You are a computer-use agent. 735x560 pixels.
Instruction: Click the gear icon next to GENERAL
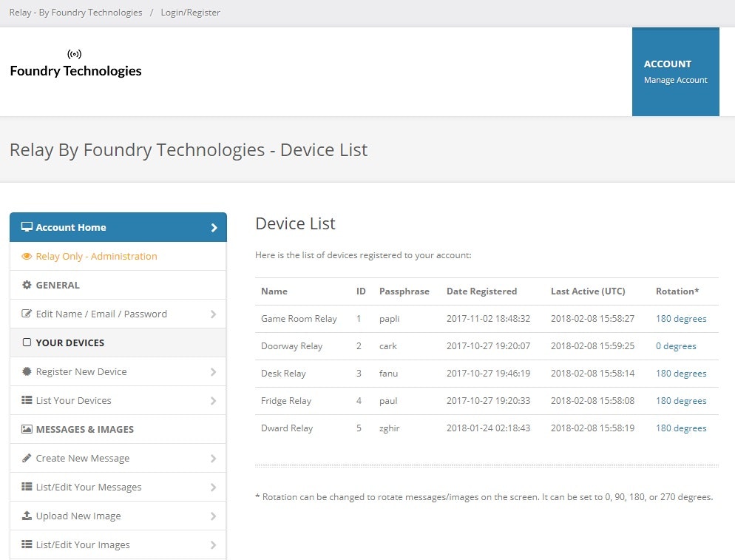[27, 285]
